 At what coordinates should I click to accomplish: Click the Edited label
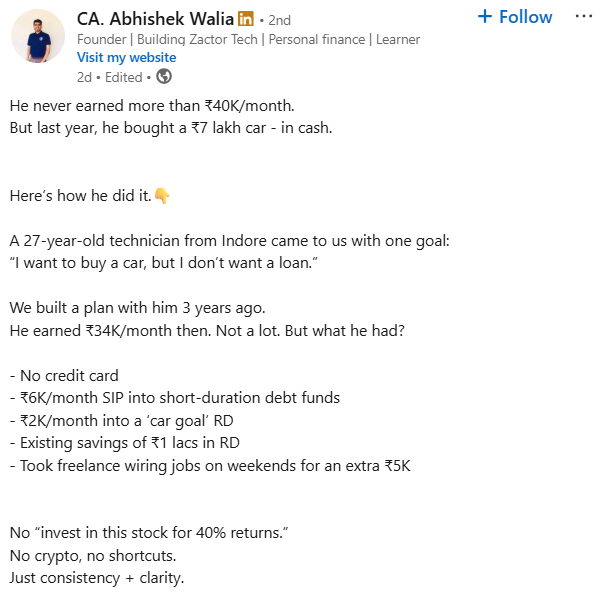pos(124,77)
